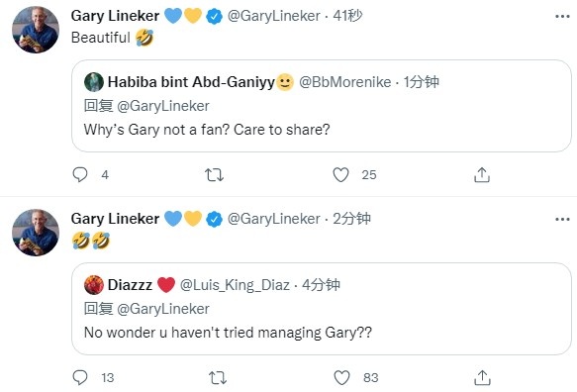The image size is (577, 392).
Task: Open Gary Lineker's avatar on first tweet
Action: coord(36,30)
